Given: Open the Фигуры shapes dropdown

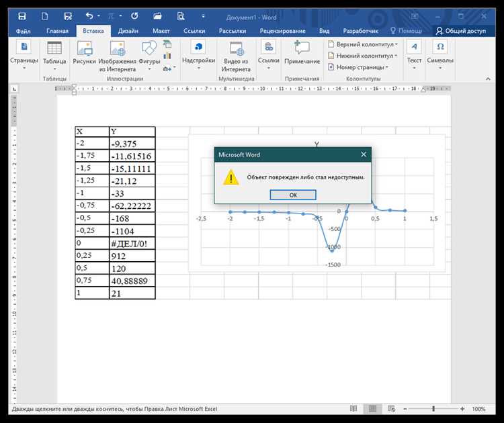Looking at the screenshot, I should [149, 56].
